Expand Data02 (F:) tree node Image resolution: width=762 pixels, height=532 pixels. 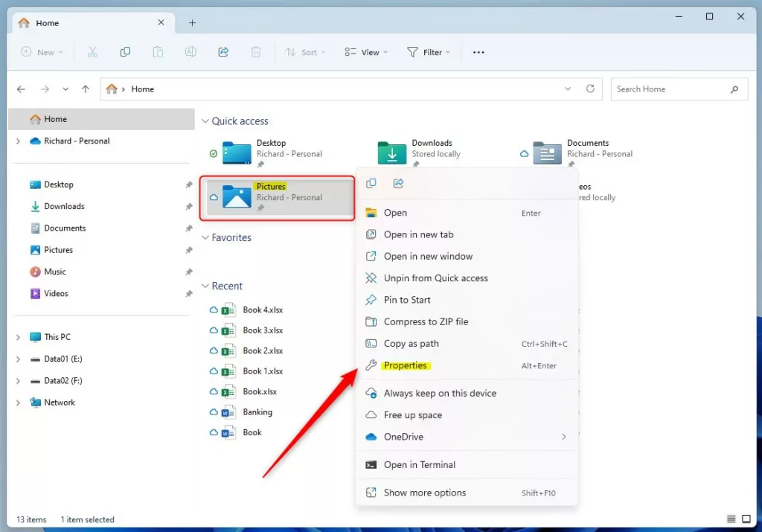click(x=18, y=381)
